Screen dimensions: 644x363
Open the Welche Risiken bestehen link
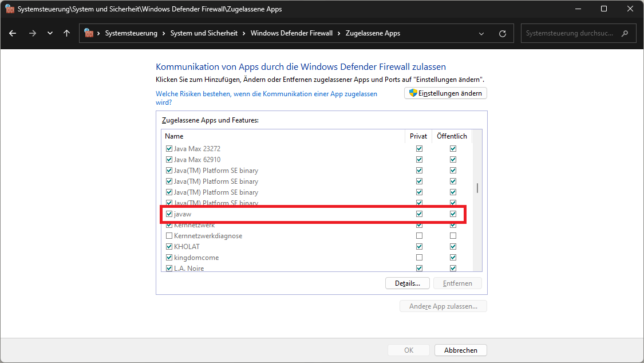[266, 98]
